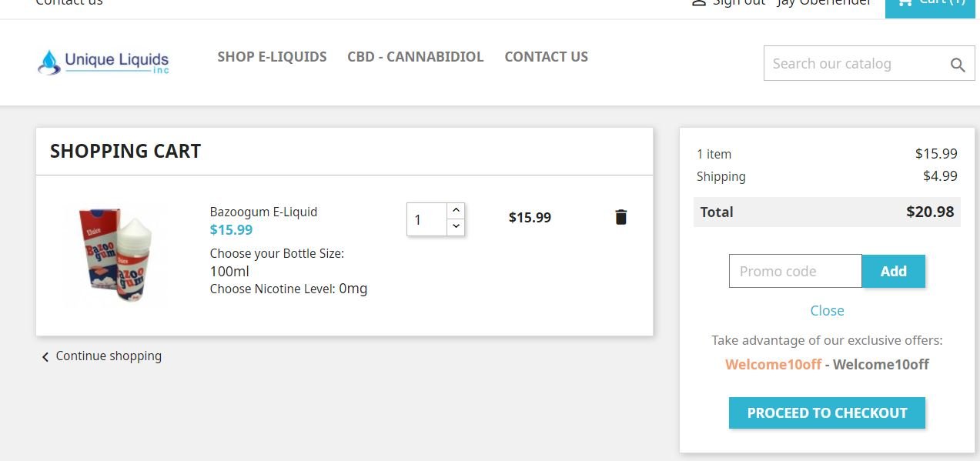Increase quantity with up arrow
Viewport: 980px width, 461px height.
(x=456, y=210)
